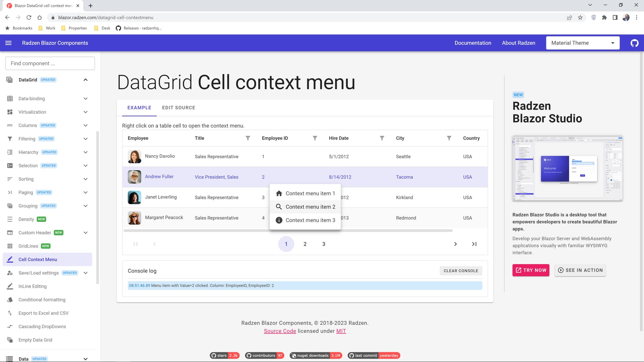Click the CLEAR CONSOLE button
The height and width of the screenshot is (362, 644).
[461, 271]
